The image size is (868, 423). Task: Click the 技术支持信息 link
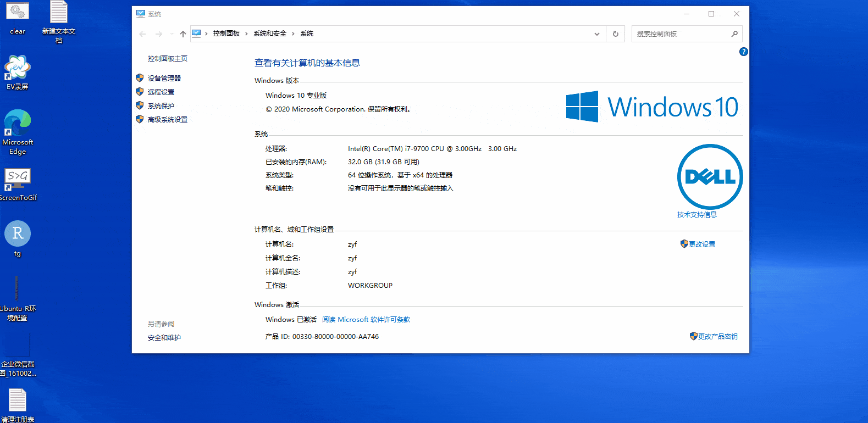697,214
